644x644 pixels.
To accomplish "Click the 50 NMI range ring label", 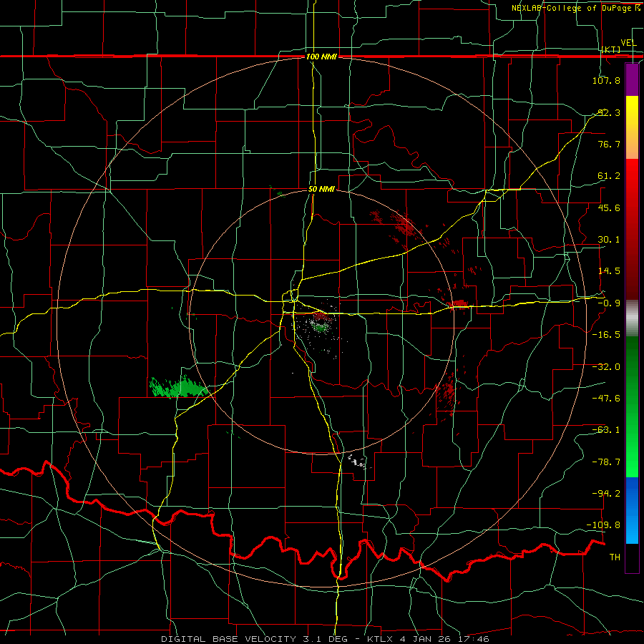I will click(321, 190).
